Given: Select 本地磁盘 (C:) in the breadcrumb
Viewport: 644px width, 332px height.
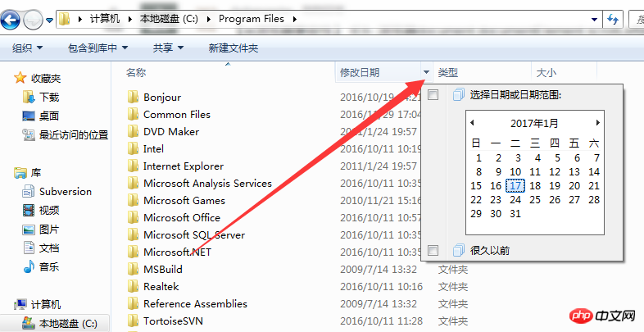Looking at the screenshot, I should pos(169,19).
